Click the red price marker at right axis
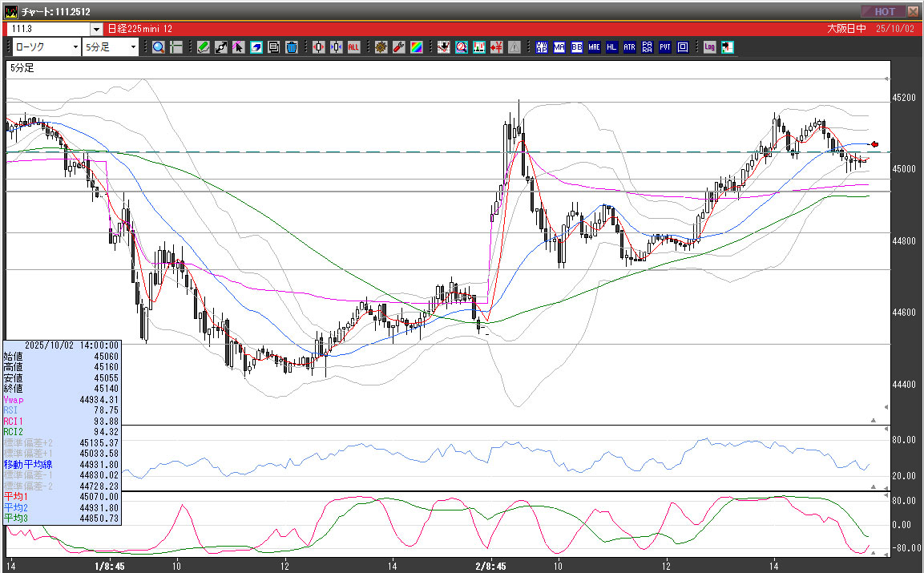The height and width of the screenshot is (573, 924). click(x=876, y=143)
